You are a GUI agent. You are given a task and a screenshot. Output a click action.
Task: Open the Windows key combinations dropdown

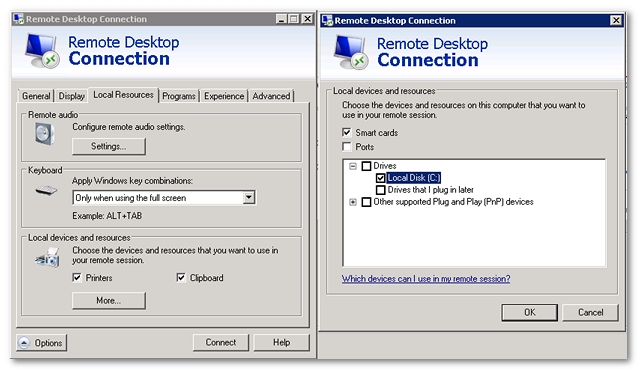click(x=249, y=198)
